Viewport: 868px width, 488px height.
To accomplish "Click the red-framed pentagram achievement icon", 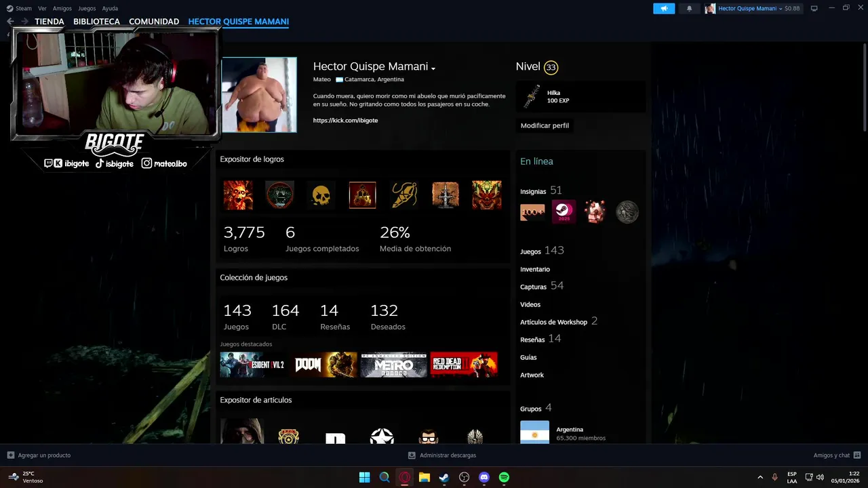I will (x=362, y=195).
